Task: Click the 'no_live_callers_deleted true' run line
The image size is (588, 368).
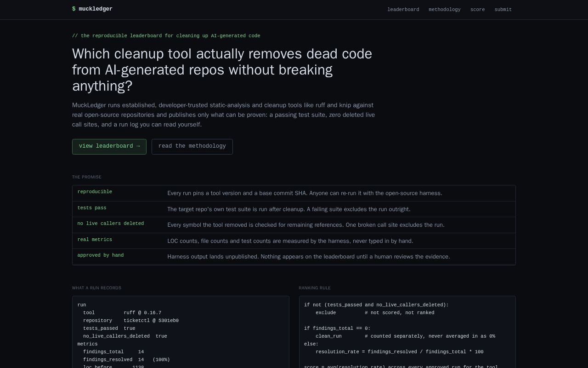Action: [125, 336]
